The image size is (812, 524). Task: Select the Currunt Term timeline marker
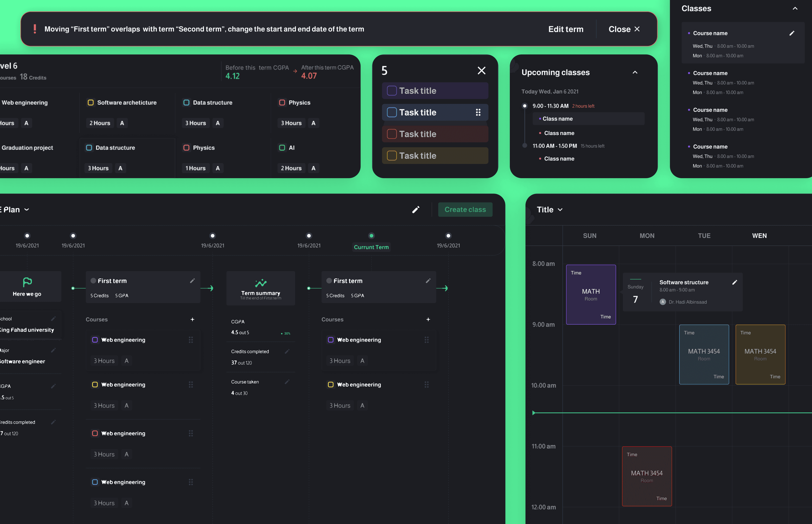point(371,236)
